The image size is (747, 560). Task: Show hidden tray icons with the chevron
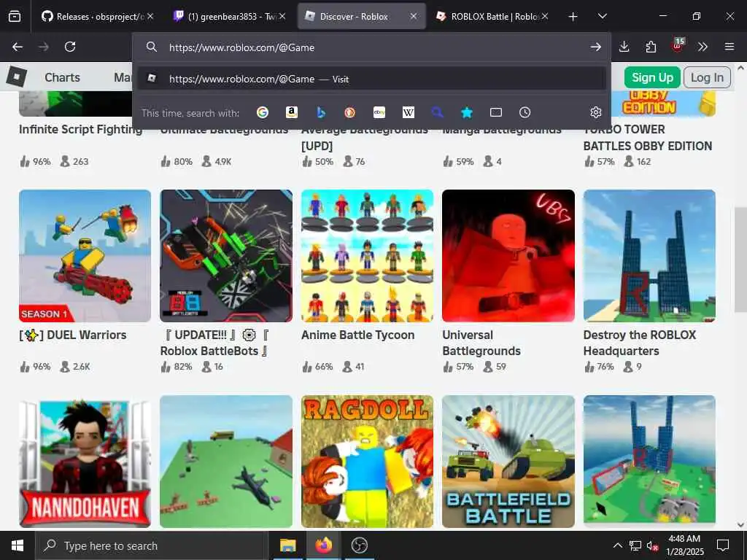(x=617, y=545)
